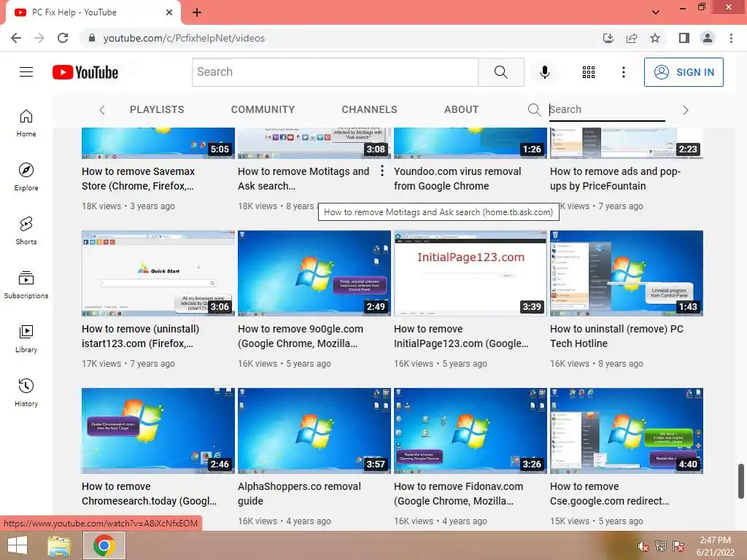Click the network tray icon
The image size is (747, 560).
point(660,545)
